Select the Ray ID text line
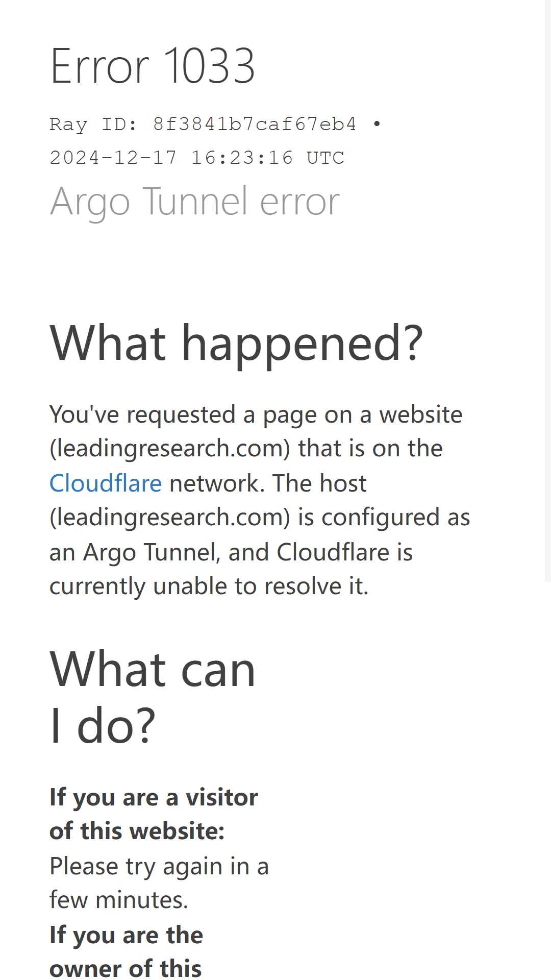 [x=215, y=124]
